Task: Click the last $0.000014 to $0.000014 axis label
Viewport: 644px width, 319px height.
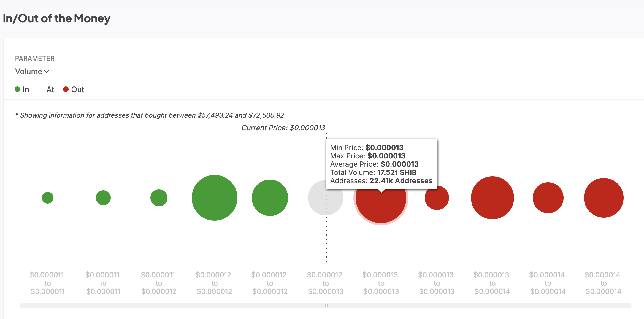Action: (603, 283)
